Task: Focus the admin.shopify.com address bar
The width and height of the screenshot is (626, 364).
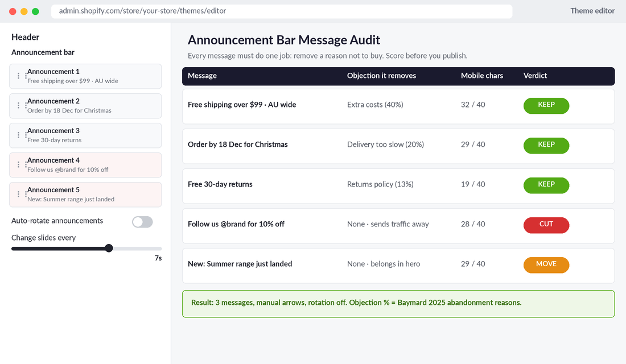Action: (x=282, y=11)
